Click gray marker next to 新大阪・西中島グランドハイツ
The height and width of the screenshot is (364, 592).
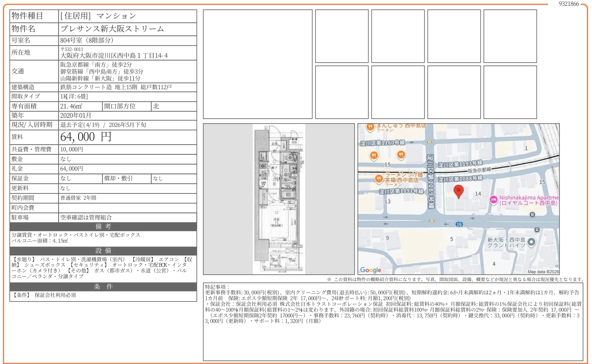[531, 242]
